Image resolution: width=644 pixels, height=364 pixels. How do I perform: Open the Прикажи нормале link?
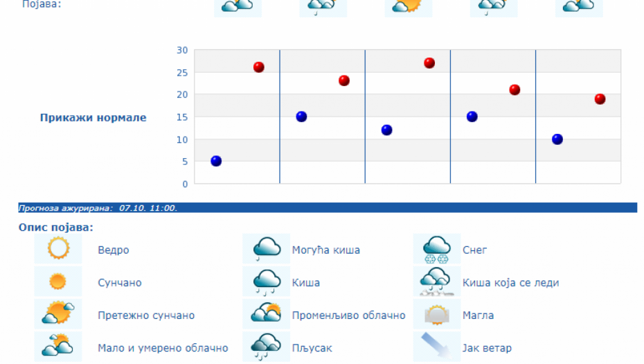(x=93, y=118)
